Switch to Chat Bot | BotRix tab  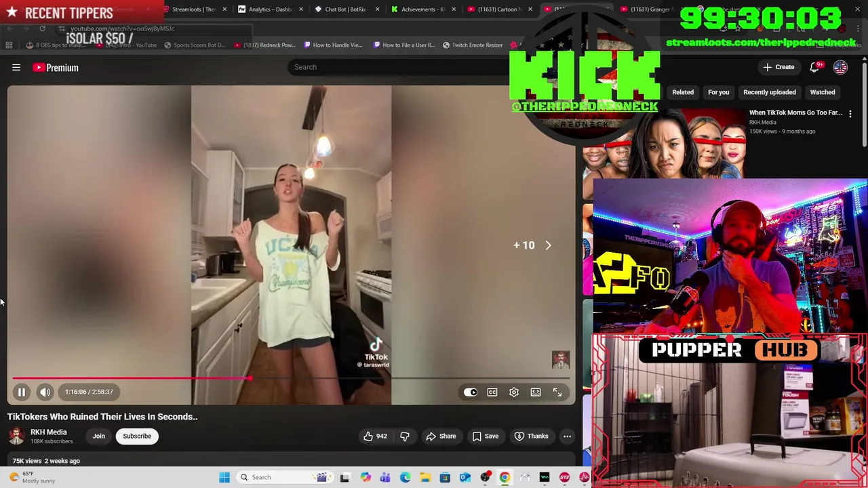click(x=344, y=9)
